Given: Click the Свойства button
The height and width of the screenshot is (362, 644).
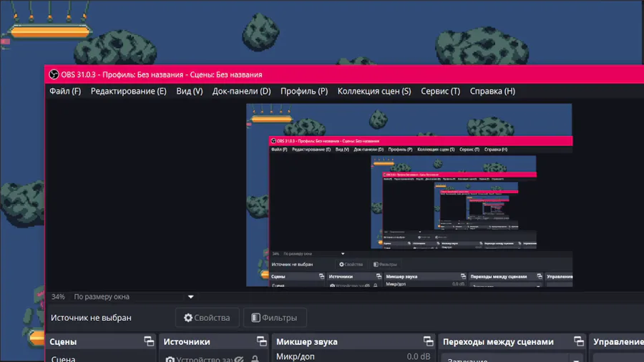Looking at the screenshot, I should coord(207,318).
